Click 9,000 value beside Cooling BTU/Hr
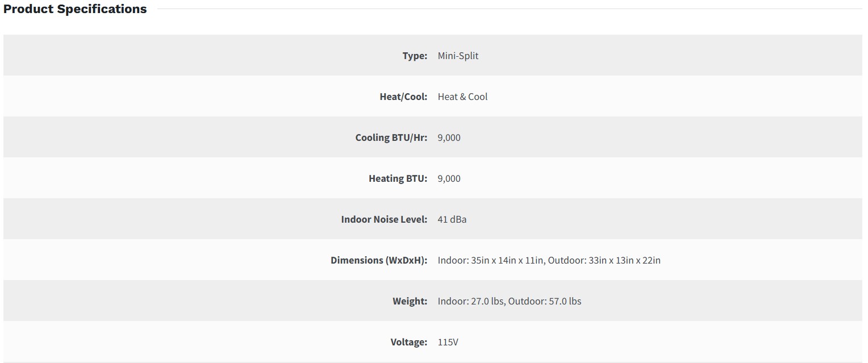 click(449, 137)
